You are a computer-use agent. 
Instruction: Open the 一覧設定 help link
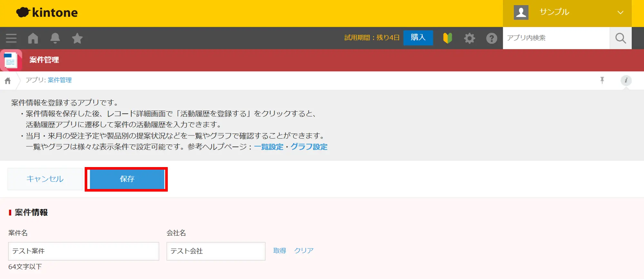[x=269, y=147]
